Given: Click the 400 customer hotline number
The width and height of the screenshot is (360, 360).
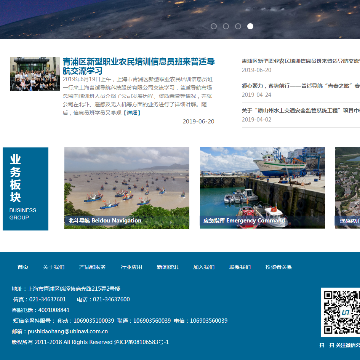Looking at the screenshot, I should [x=54, y=310].
